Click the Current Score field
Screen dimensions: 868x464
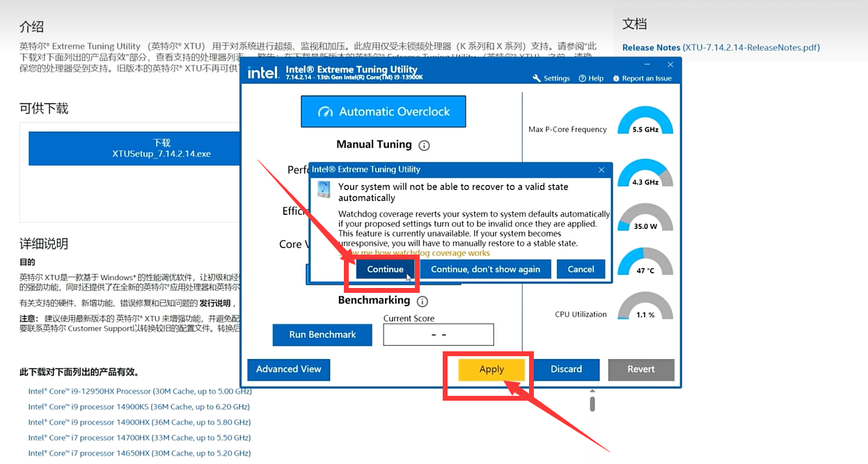(439, 335)
